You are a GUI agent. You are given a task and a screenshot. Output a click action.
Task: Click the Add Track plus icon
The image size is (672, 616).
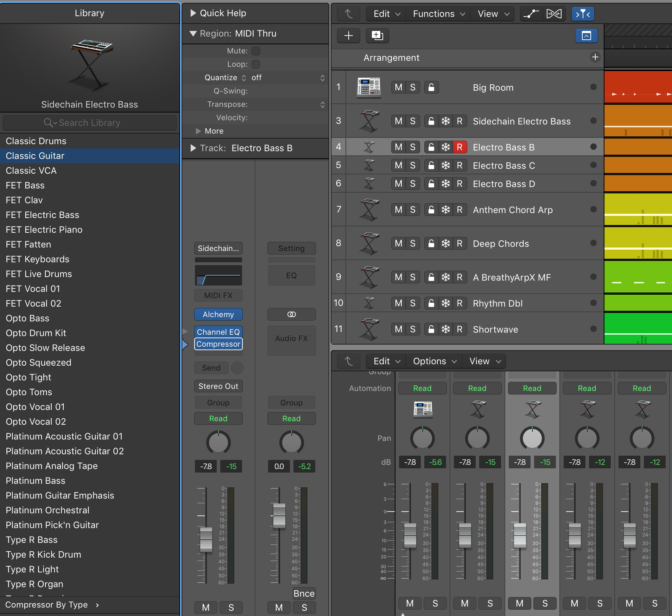(x=348, y=35)
